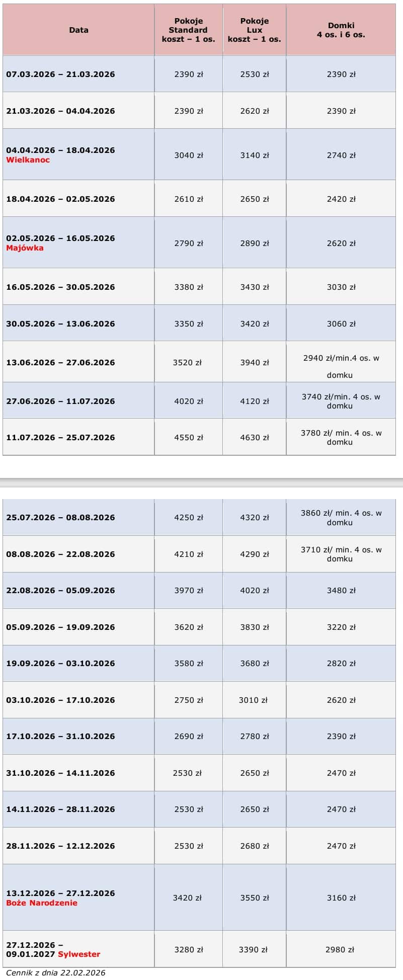Click the red 'Majówka' label
The image size is (403, 980).
[25, 248]
